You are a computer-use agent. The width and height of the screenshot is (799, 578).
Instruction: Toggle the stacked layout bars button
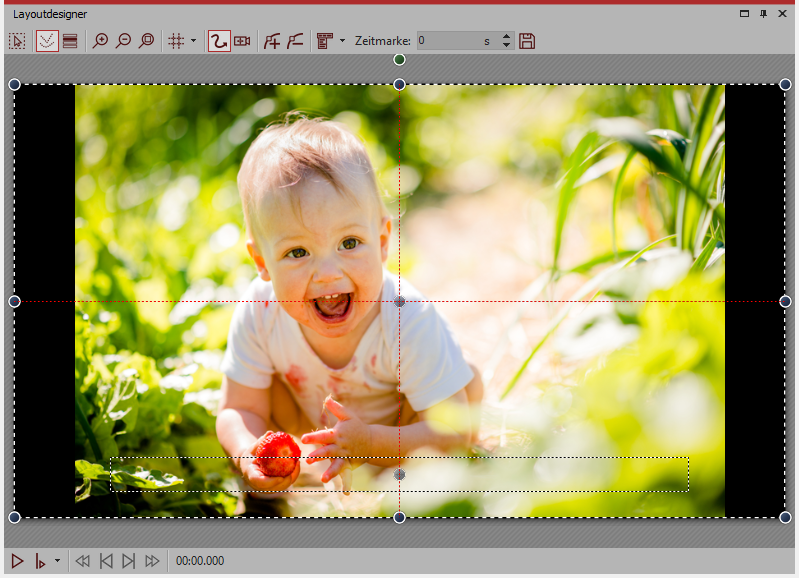point(69,41)
